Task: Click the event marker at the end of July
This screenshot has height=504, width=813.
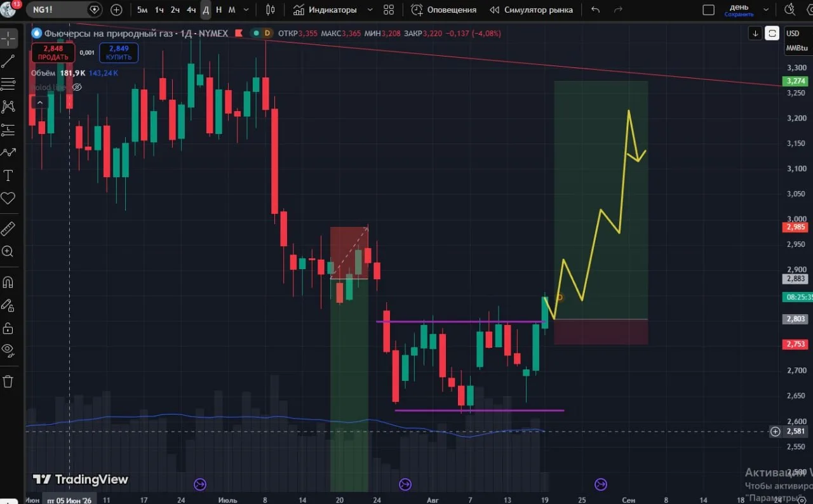Action: pos(405,485)
